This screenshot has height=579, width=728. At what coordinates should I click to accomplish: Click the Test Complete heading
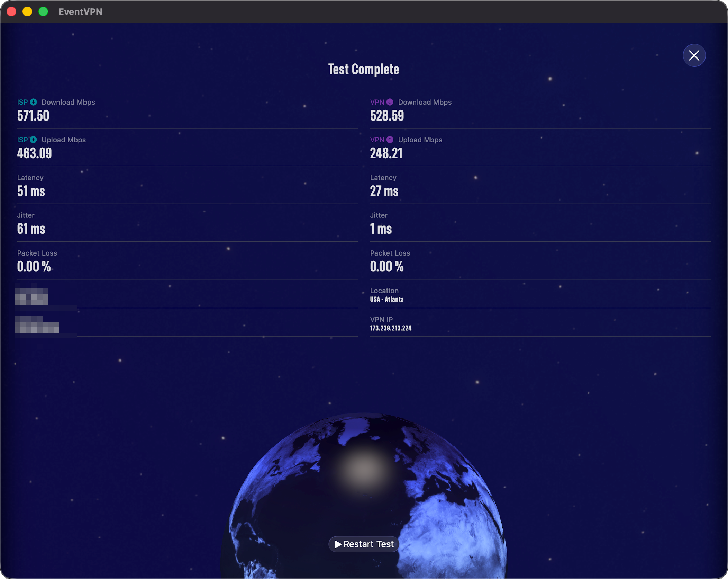363,69
